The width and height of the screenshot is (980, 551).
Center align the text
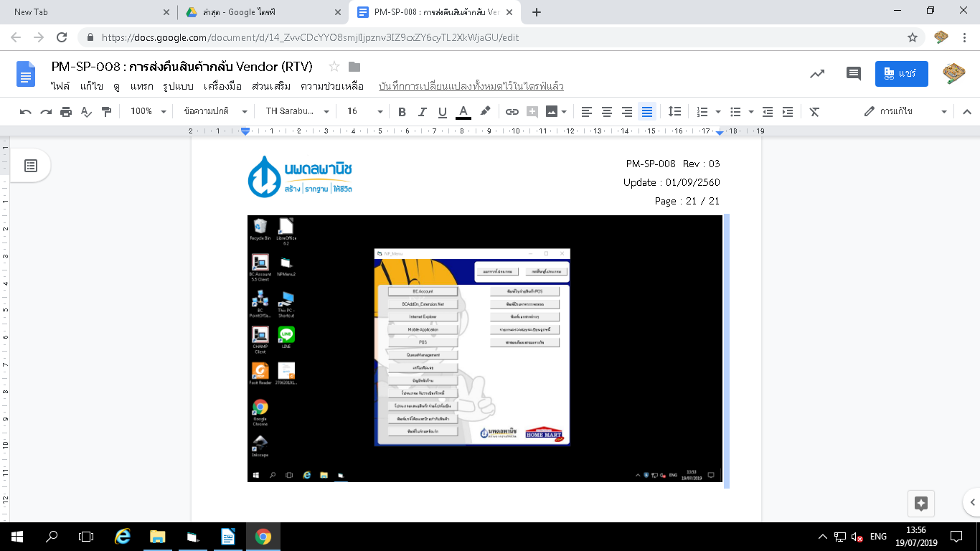607,112
